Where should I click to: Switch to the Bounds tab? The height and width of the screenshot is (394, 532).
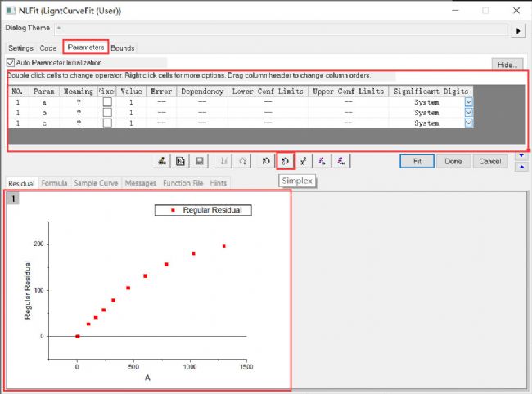122,48
